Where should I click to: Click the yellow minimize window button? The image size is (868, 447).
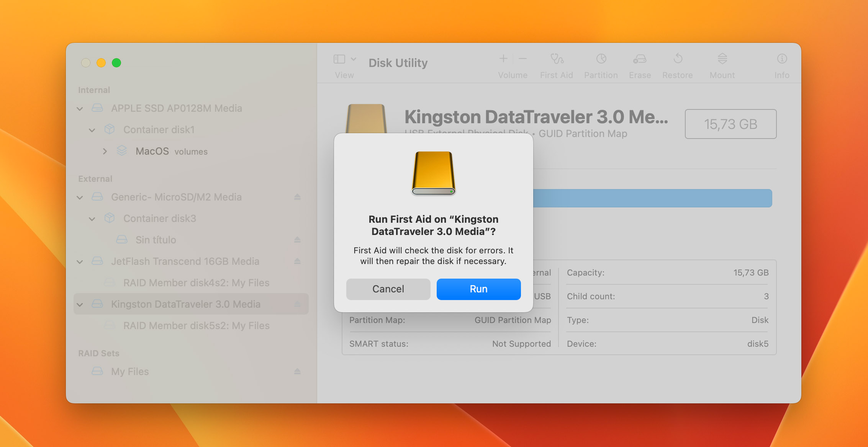pos(101,63)
